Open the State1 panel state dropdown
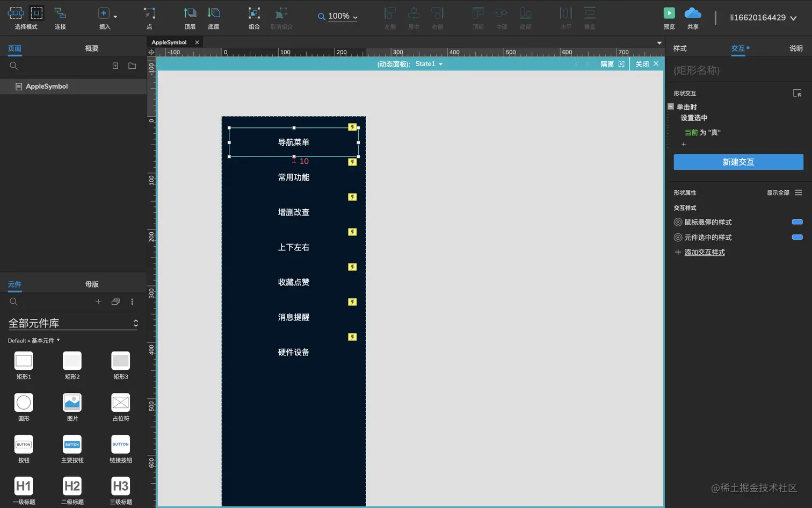Screen dimensions: 812x508 [x=429, y=64]
